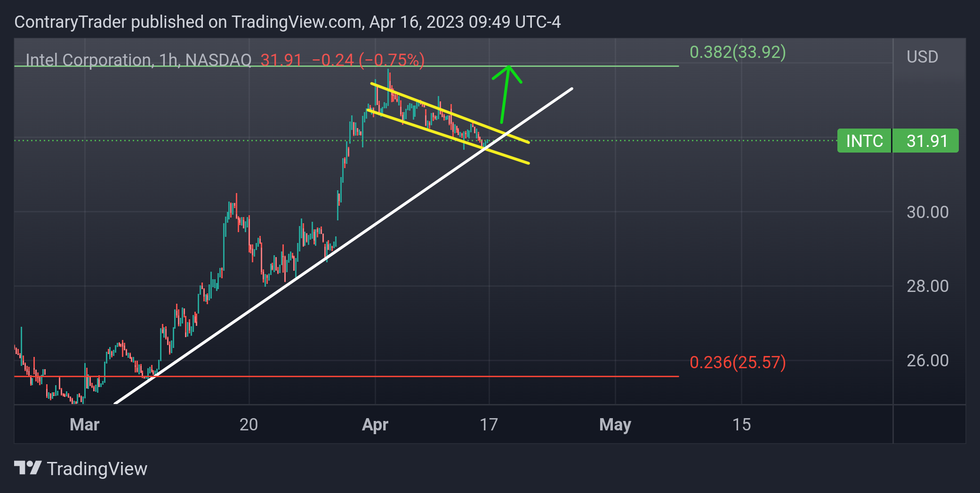Viewport: 980px width, 493px height.
Task: Click the TradingView logo icon
Action: (28, 468)
